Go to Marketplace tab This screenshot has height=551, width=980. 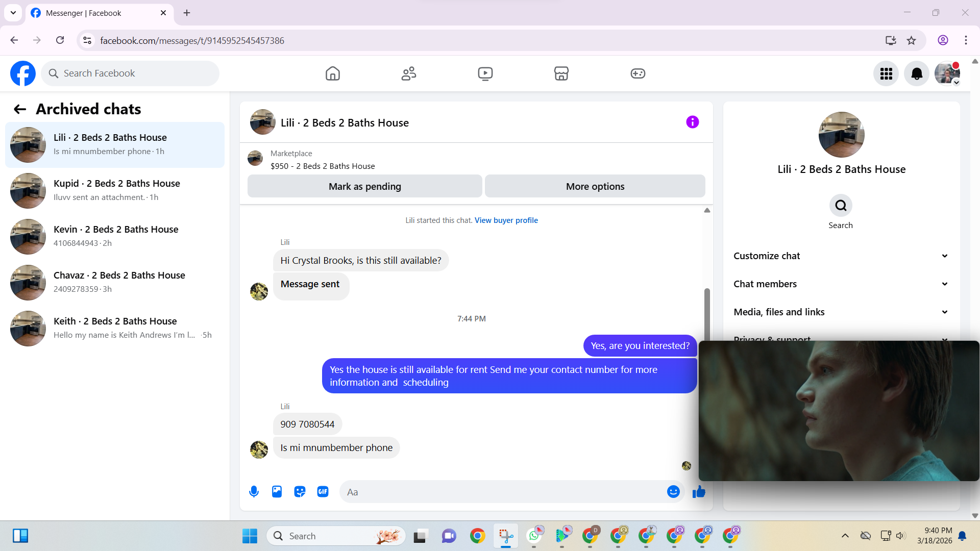click(561, 73)
